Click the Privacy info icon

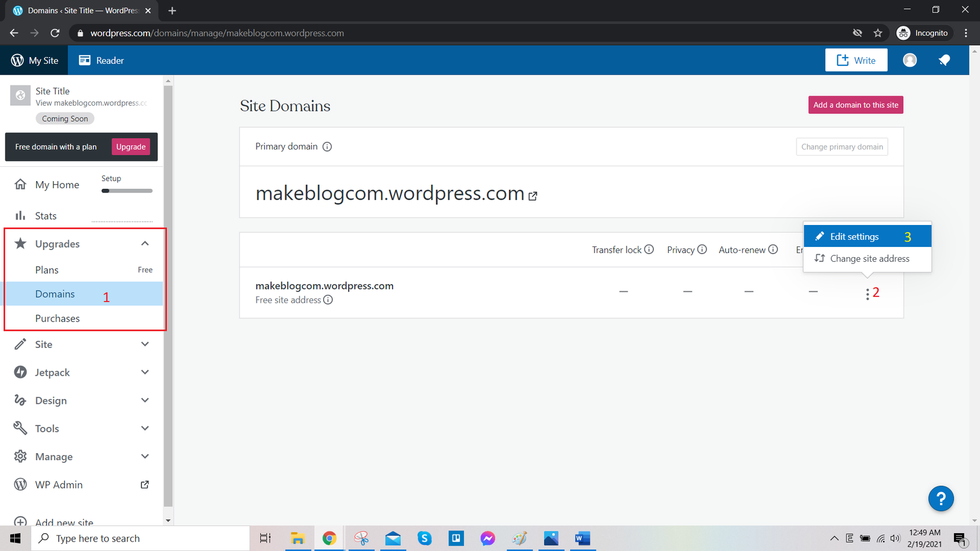point(702,249)
